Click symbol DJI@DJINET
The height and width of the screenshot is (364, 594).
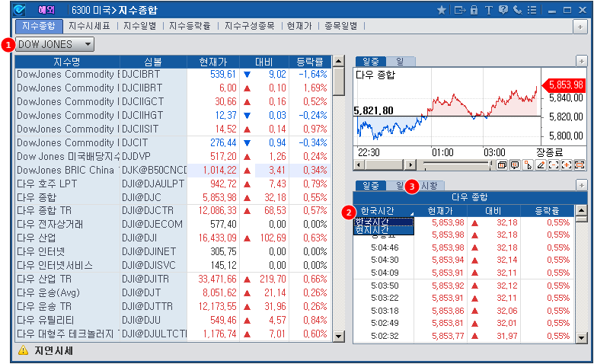(x=148, y=251)
